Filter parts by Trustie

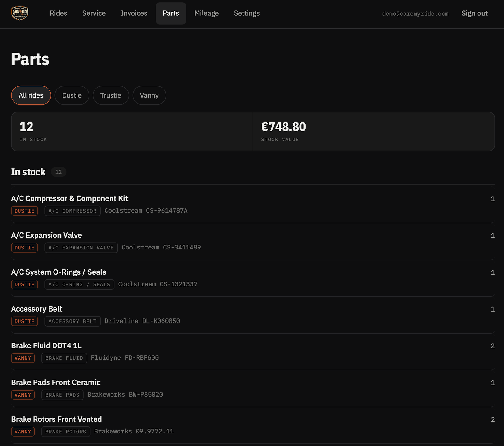point(111,95)
